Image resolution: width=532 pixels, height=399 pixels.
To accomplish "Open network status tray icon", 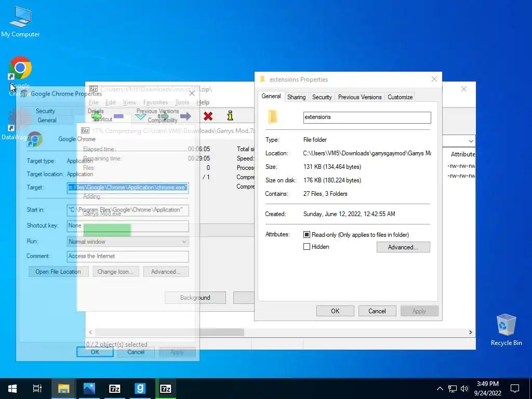I will (x=453, y=389).
